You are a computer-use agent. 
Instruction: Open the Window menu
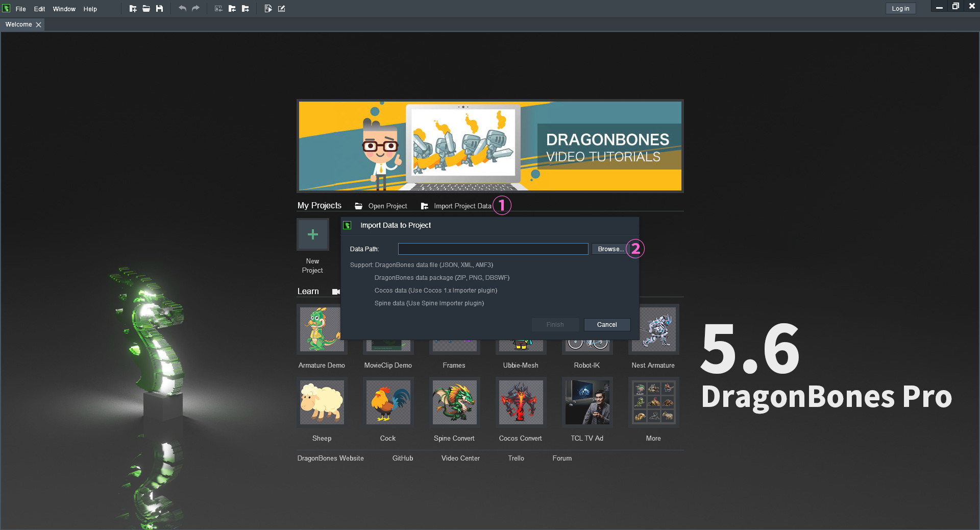point(64,9)
